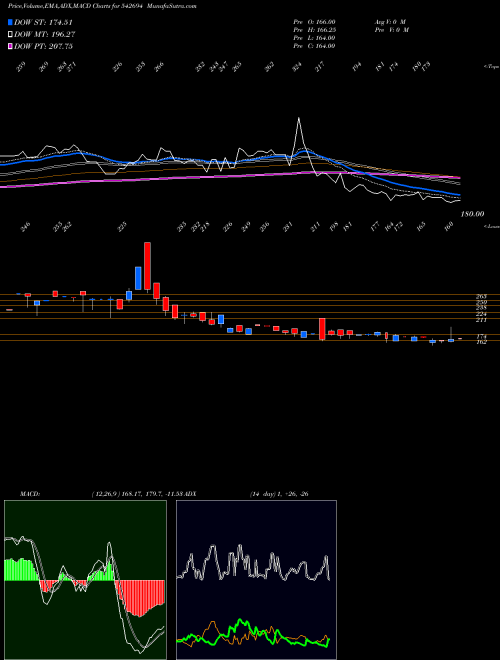Click the ADX (14 day) values label
This screenshot has width=500, height=660.
pyautogui.click(x=279, y=494)
